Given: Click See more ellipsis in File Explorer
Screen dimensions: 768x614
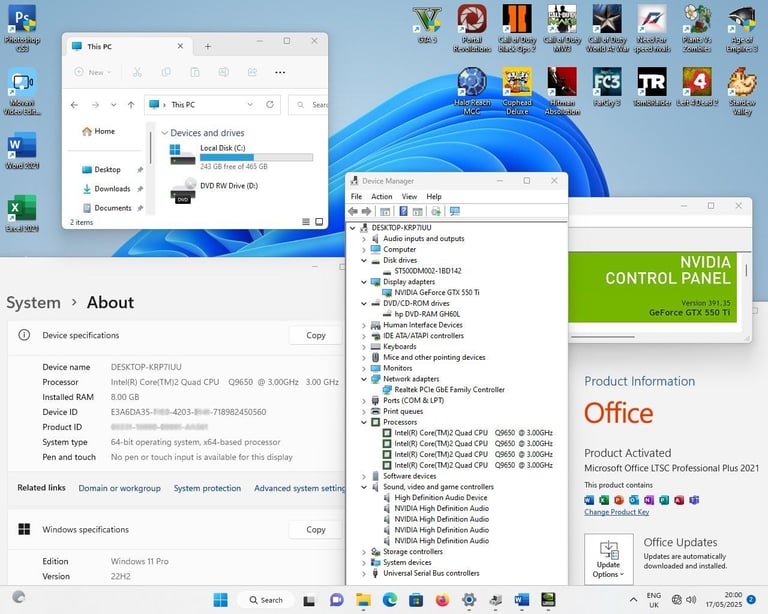Looking at the screenshot, I should [280, 72].
